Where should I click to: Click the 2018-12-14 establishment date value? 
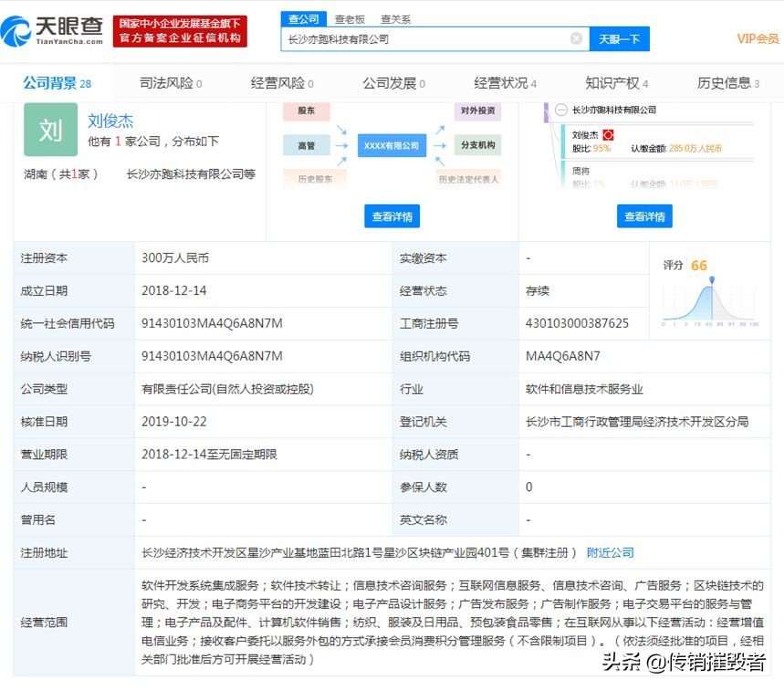[174, 290]
